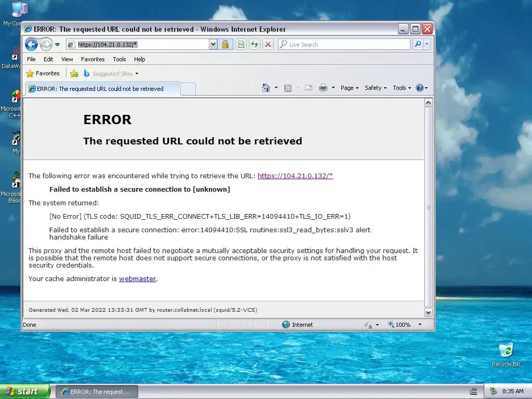The width and height of the screenshot is (532, 399).
Task: Expand the address bar history dropdown
Action: 212,45
